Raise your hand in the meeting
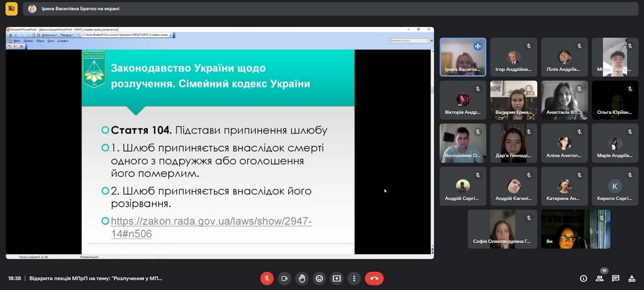This screenshot has height=290, width=644. point(302,278)
